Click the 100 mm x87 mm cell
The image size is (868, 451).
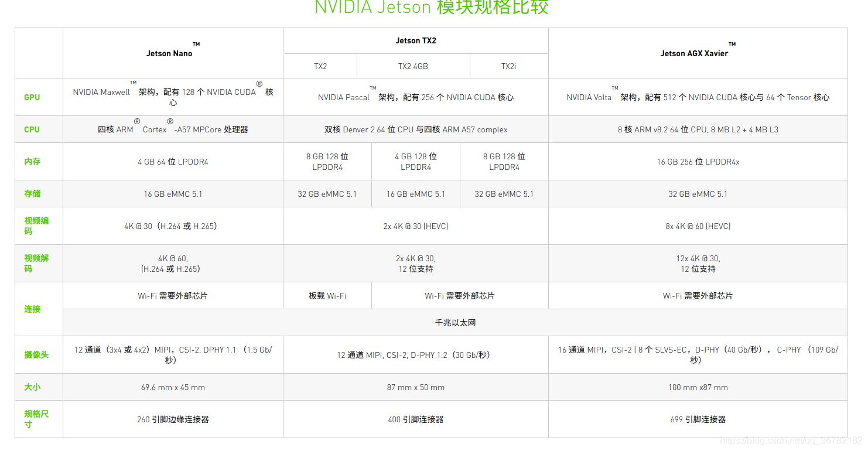[698, 387]
